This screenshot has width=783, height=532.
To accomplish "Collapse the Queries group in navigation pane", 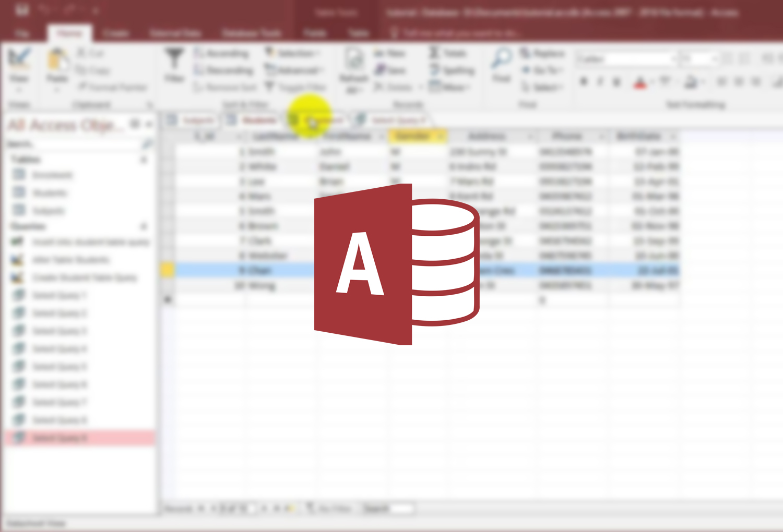I will pyautogui.click(x=144, y=226).
